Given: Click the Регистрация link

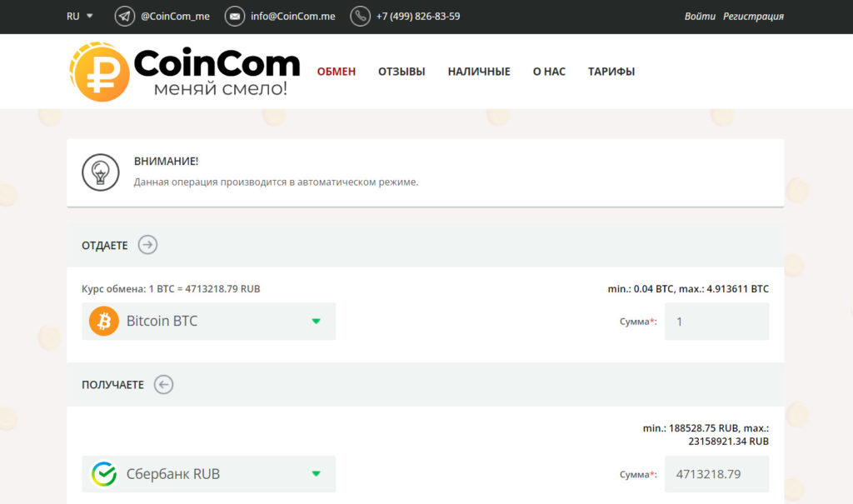Looking at the screenshot, I should pos(753,17).
